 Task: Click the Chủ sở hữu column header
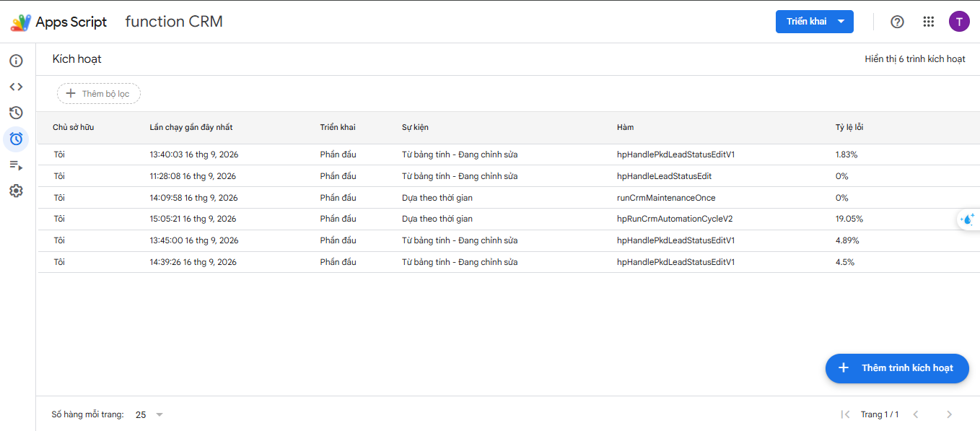click(74, 128)
